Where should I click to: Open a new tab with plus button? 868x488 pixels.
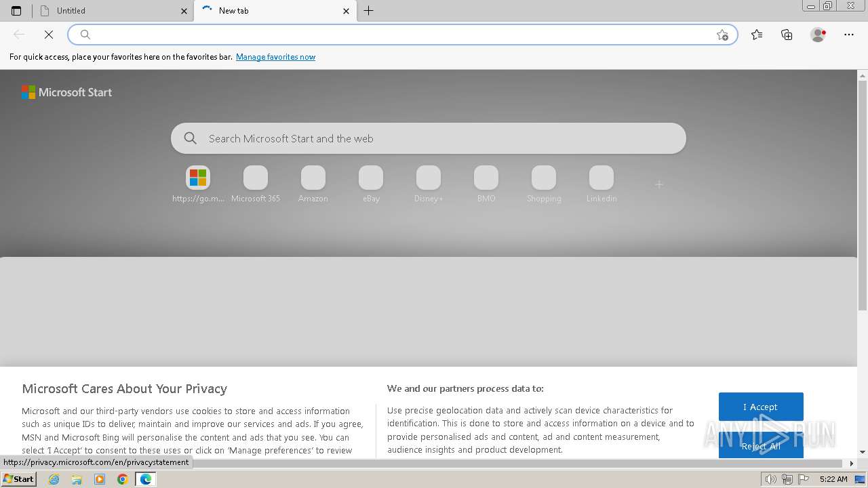click(369, 11)
